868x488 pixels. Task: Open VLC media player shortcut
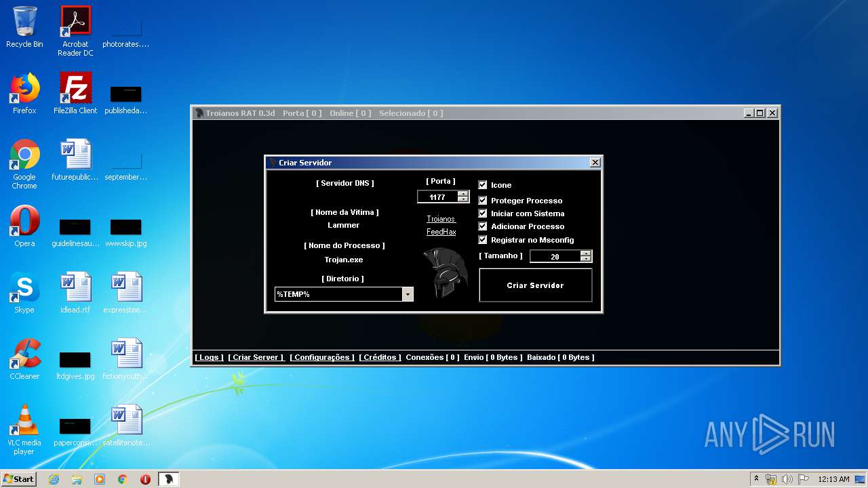pos(24,430)
